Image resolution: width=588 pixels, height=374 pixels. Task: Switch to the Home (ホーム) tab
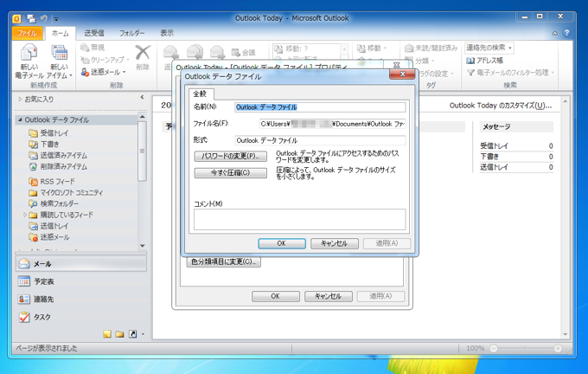pos(60,33)
